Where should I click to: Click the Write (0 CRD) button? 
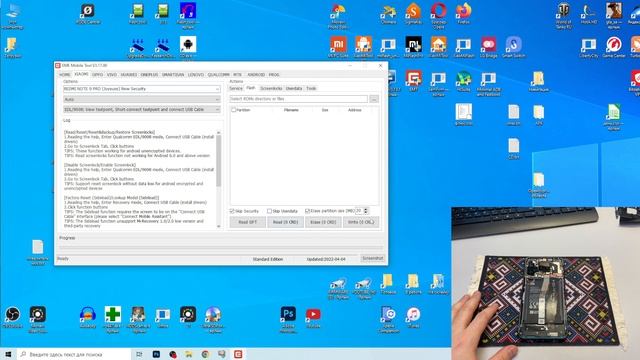[x=361, y=222]
